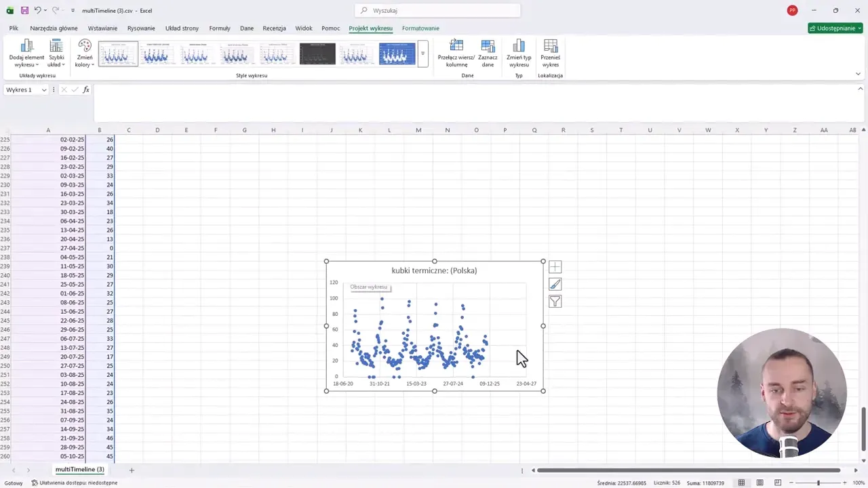This screenshot has height=488, width=868.
Task: Open the Wstawianie ribbon tab
Action: tap(102, 28)
